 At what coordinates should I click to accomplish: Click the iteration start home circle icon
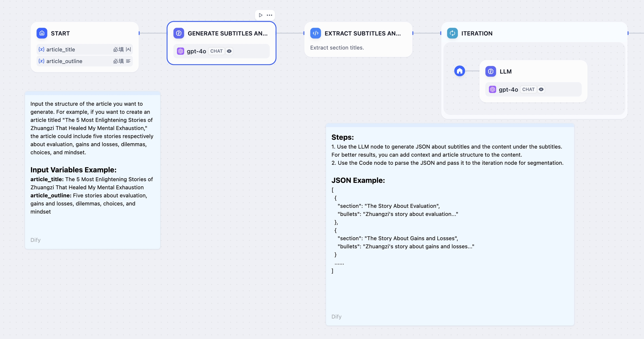(460, 71)
